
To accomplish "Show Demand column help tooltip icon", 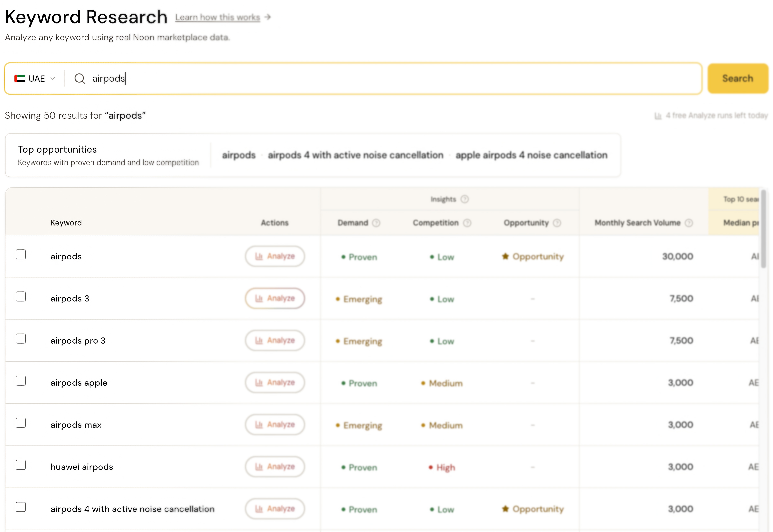I will coord(376,223).
